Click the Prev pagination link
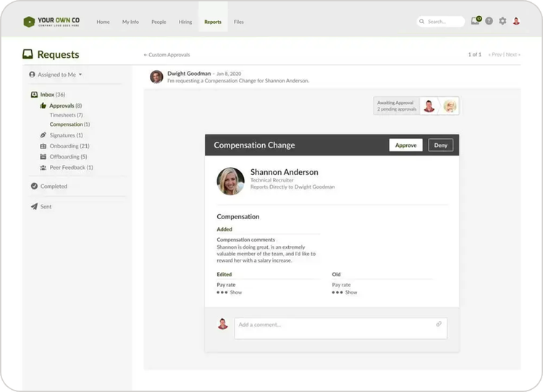 click(495, 54)
